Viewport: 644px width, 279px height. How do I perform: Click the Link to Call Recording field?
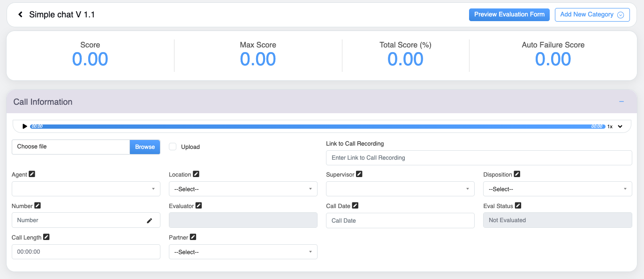pyautogui.click(x=479, y=158)
